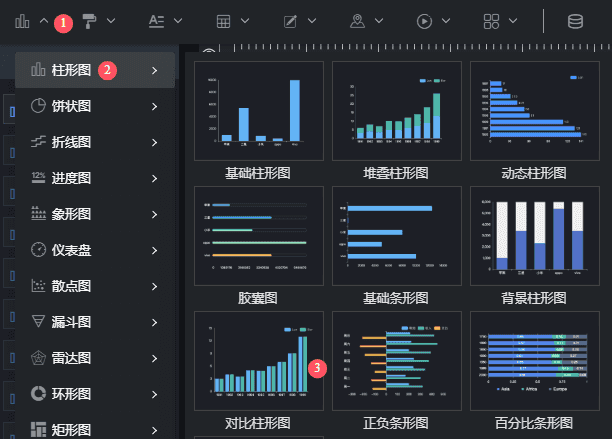Image resolution: width=612 pixels, height=439 pixels.
Task: Click the 动态柱形图 label text
Action: pos(534,173)
